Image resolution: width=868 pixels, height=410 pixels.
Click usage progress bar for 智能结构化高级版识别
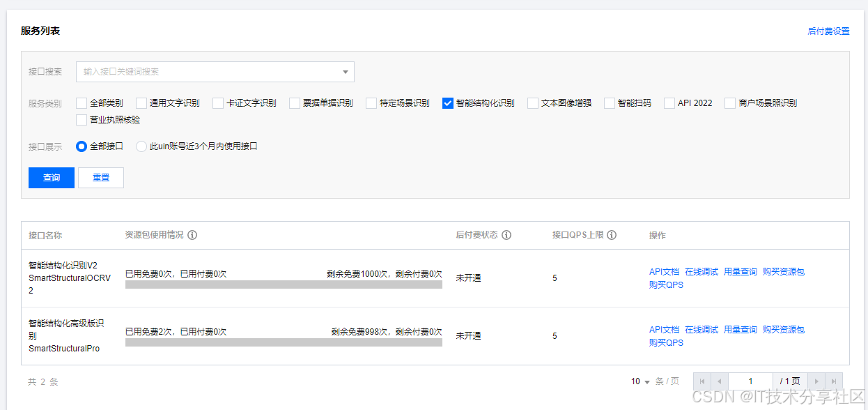(284, 342)
